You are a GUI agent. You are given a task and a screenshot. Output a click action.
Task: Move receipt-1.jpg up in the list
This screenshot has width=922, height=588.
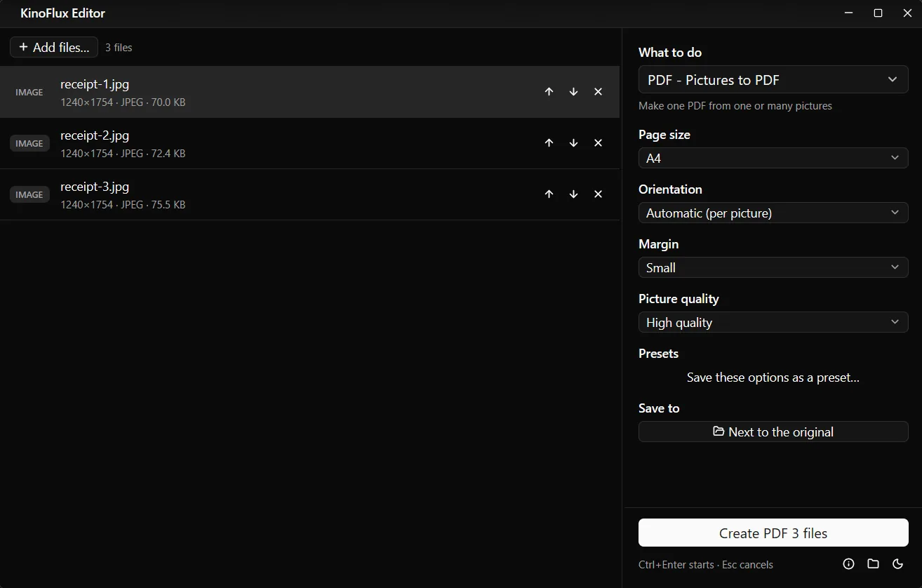[x=549, y=92]
